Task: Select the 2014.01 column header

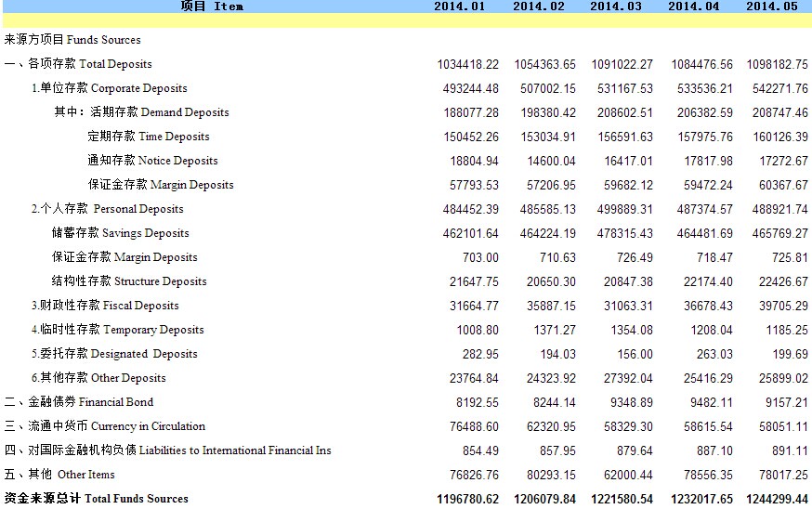Action: point(460,7)
